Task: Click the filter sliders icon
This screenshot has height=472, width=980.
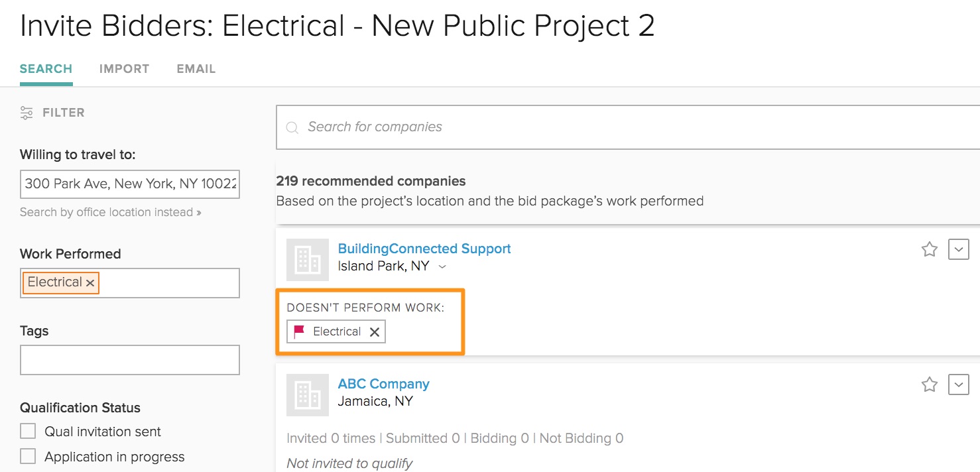Action: point(27,113)
